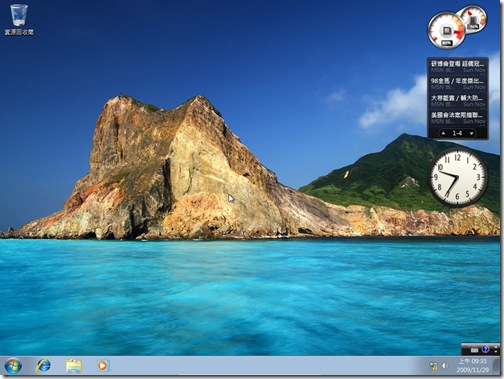Click the keyboard icon on language bar
The width and height of the screenshot is (504, 379).
(475, 350)
